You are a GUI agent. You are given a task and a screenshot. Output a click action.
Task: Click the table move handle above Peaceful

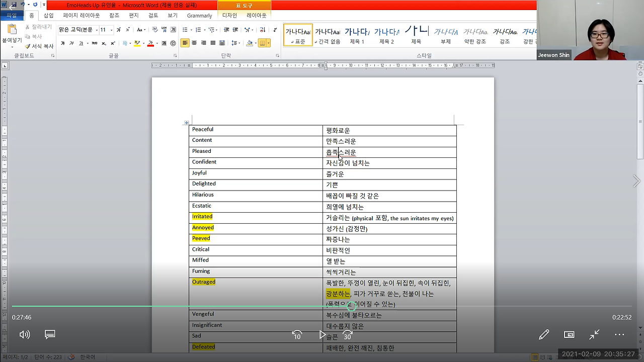187,123
